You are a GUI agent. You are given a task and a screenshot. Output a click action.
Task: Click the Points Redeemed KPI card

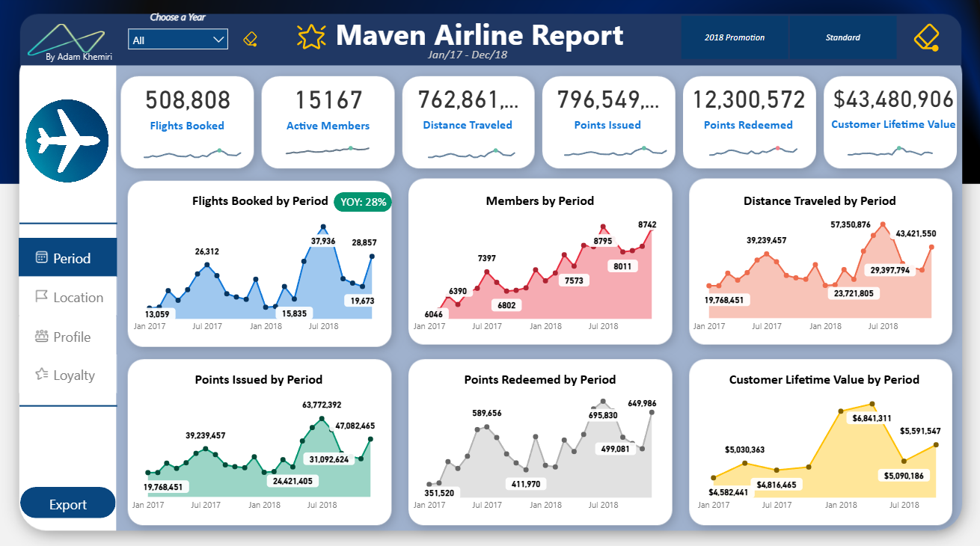748,122
